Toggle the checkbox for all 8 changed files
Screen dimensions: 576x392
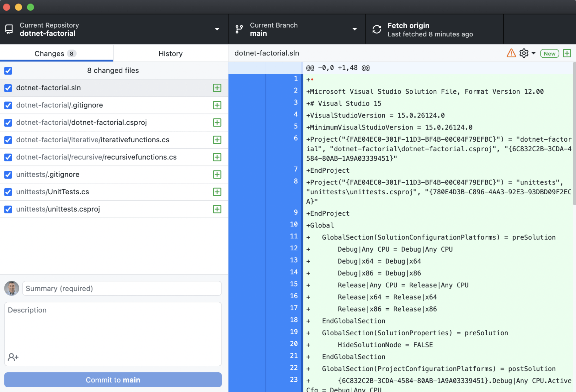tap(8, 71)
